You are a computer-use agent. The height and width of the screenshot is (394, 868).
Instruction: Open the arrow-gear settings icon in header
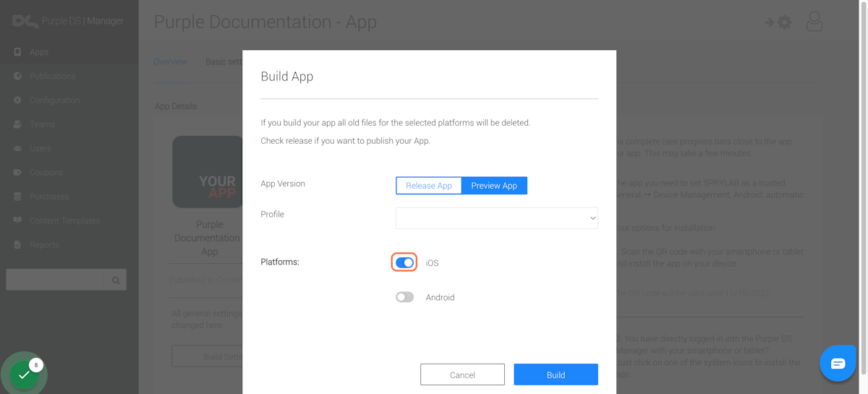pyautogui.click(x=778, y=22)
